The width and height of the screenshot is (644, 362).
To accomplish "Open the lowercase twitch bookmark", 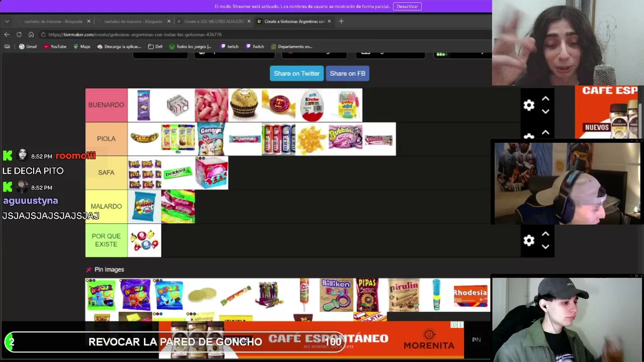I will tap(229, 46).
